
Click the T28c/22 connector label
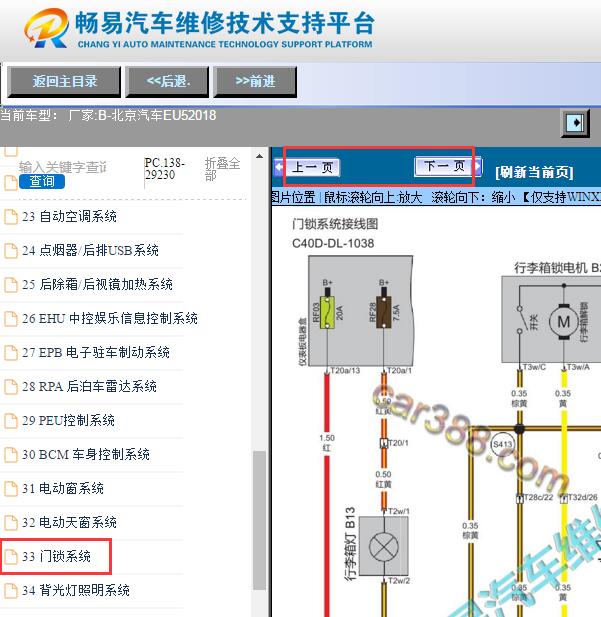[538, 497]
